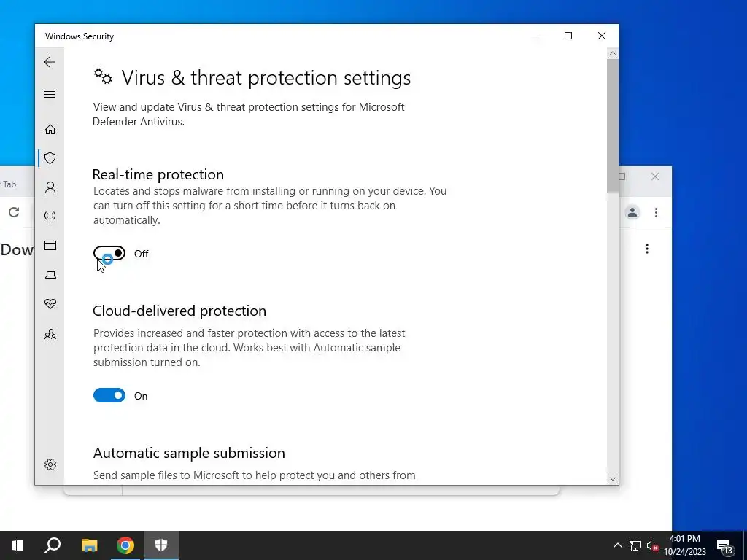Open File Explorer from taskbar

pos(89,545)
